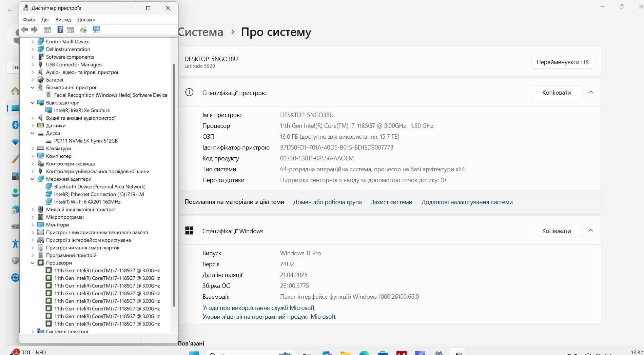This screenshot has height=355, width=644.
Task: Click the DellInstrumentation device icon
Action: tap(41, 49)
